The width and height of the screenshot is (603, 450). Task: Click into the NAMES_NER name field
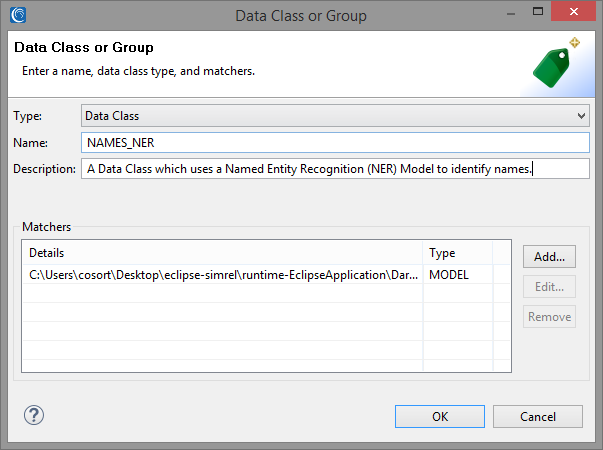pos(335,143)
